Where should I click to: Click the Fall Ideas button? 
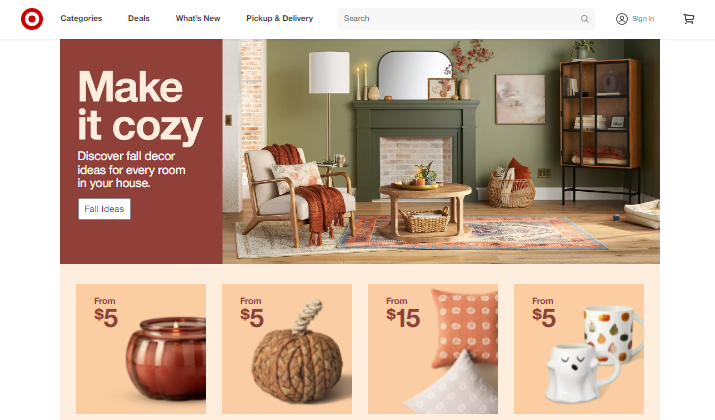(x=104, y=209)
